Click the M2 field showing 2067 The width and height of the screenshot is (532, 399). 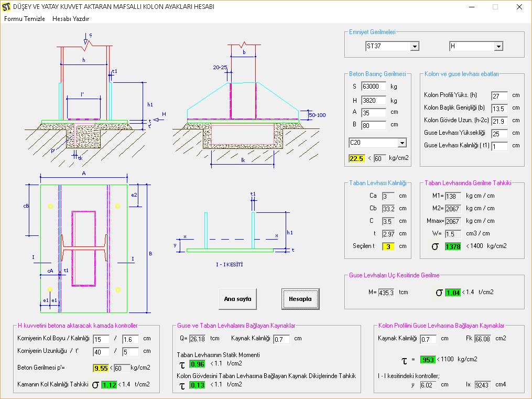pyautogui.click(x=453, y=209)
